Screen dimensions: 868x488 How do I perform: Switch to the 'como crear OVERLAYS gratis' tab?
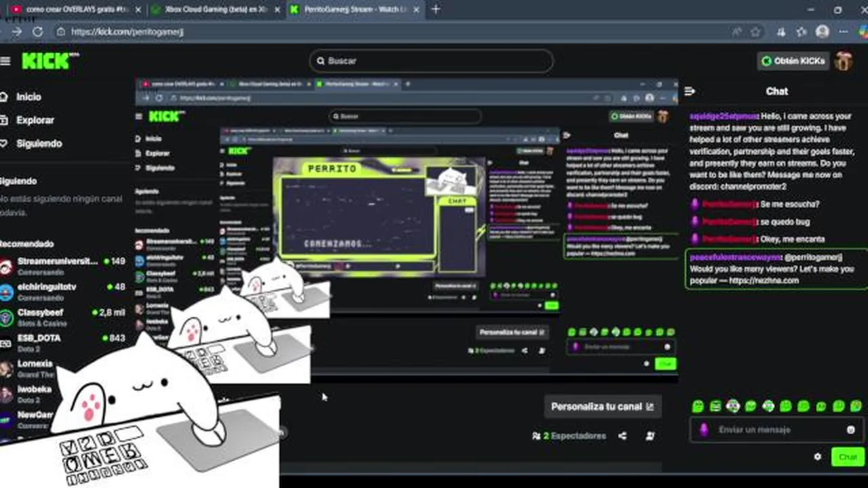[75, 9]
